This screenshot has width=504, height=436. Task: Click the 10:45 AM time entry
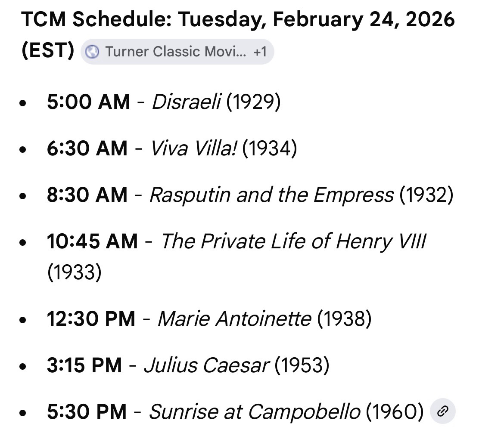(93, 241)
